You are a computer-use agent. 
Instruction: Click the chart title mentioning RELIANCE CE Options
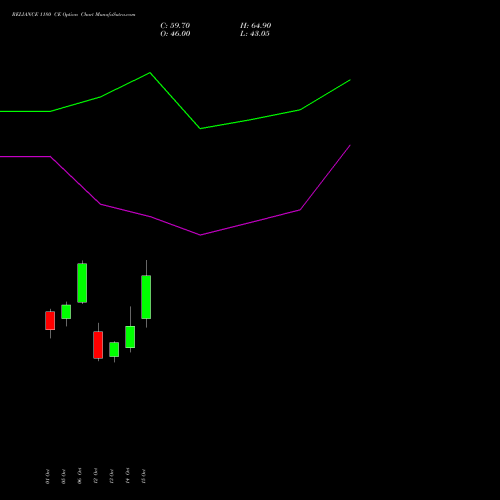pyautogui.click(x=74, y=15)
